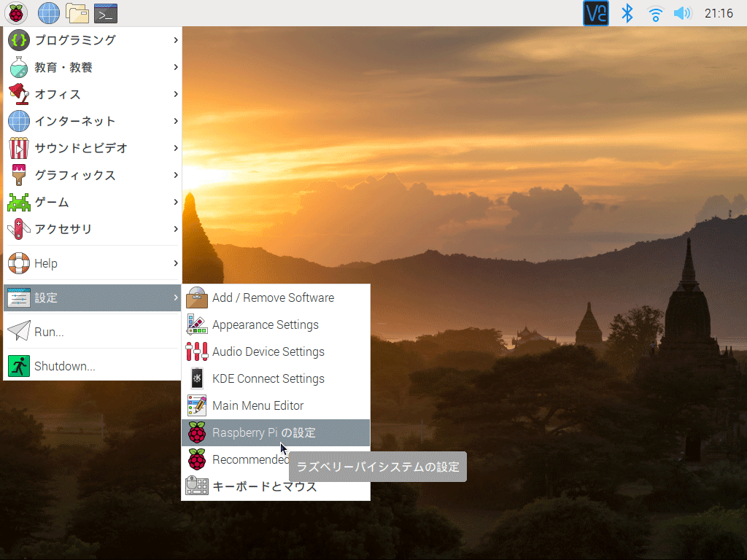Viewport: 747px width, 560px height.
Task: Click the Shutdown... option
Action: point(64,366)
